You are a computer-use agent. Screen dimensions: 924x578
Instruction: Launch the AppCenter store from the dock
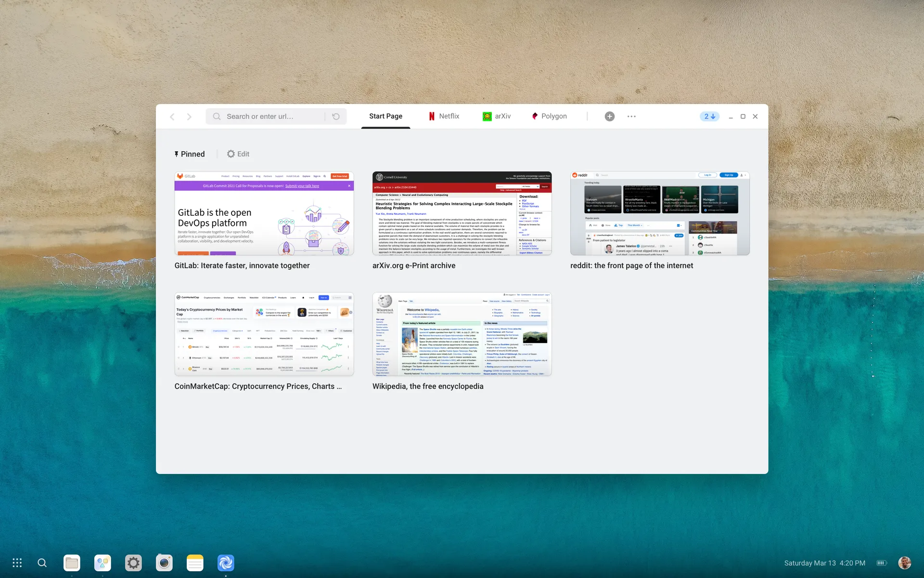(103, 563)
